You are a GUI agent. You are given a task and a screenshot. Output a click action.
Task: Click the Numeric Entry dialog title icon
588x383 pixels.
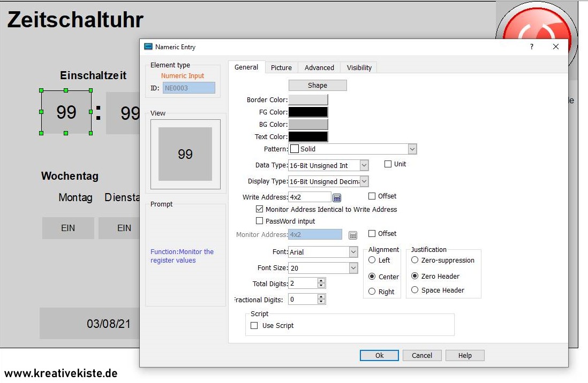[148, 47]
